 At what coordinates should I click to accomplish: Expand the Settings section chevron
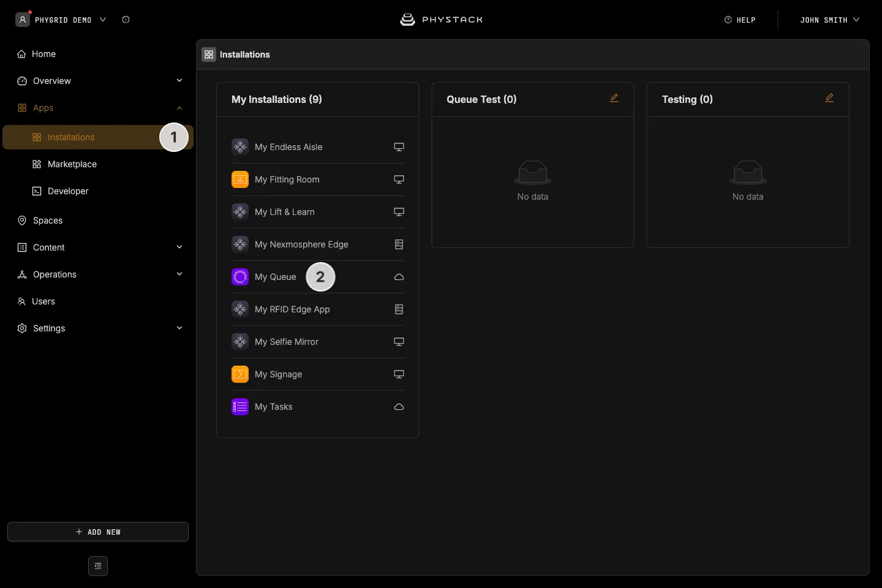[179, 328]
